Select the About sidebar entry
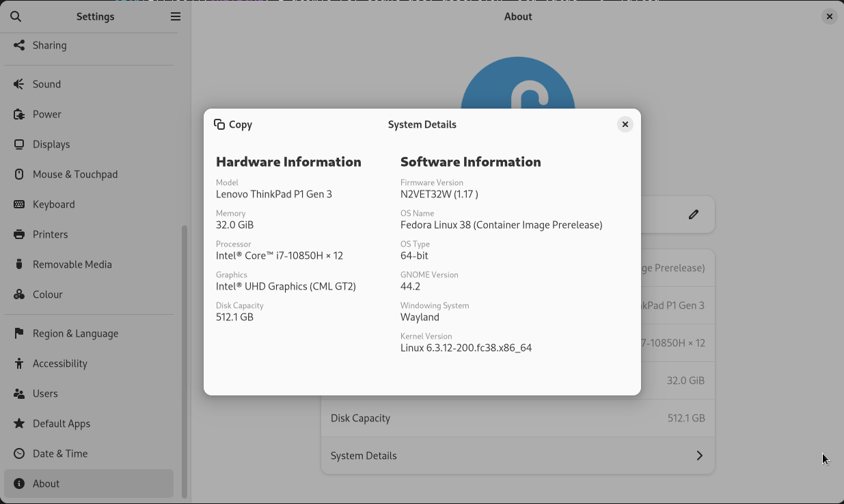 (89, 484)
